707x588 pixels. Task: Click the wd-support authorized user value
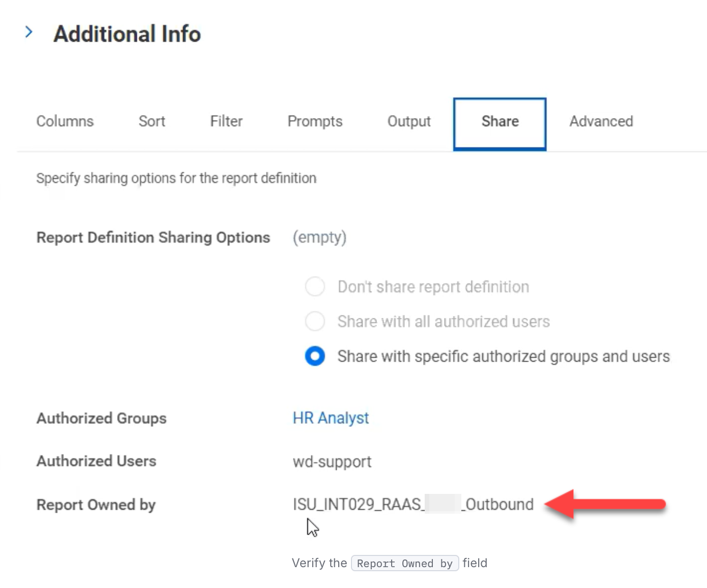[332, 462]
